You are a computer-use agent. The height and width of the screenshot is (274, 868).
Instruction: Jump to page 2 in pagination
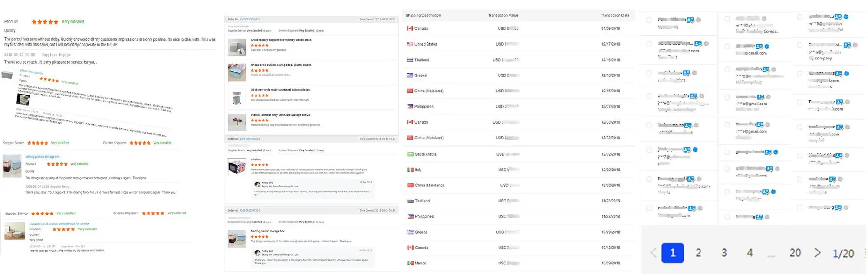(x=698, y=253)
